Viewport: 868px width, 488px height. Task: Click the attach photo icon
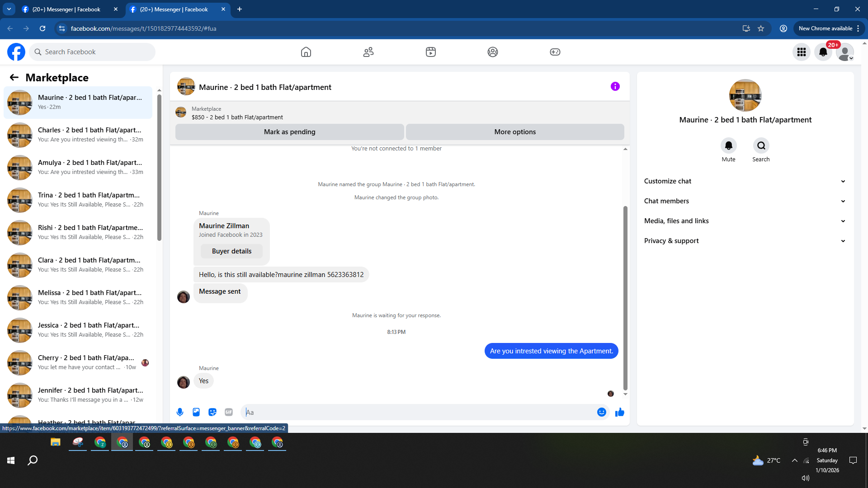pyautogui.click(x=196, y=412)
